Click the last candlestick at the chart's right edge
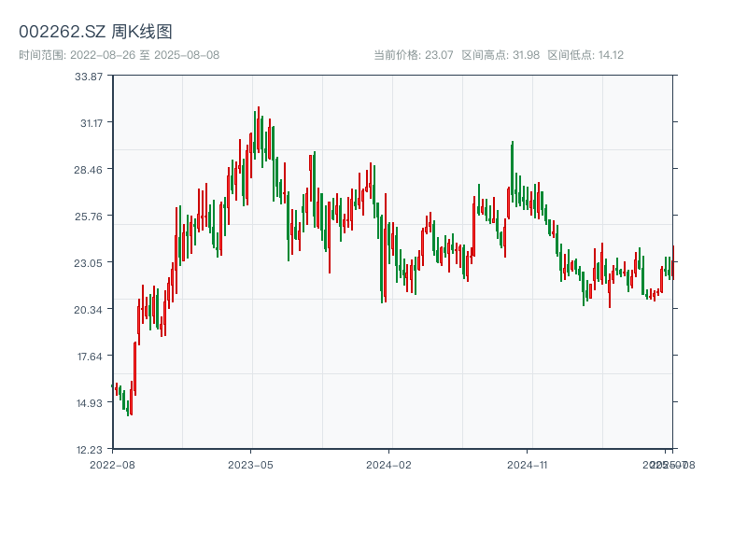This screenshot has width=747, height=560. click(x=672, y=262)
